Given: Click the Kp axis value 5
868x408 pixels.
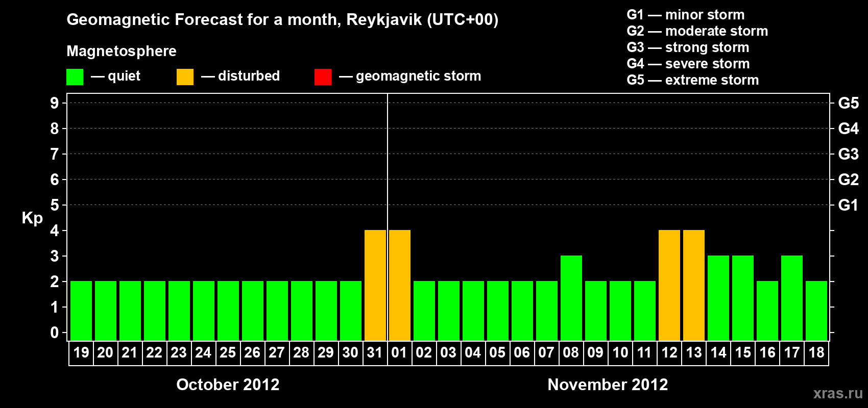Looking at the screenshot, I should 55,205.
